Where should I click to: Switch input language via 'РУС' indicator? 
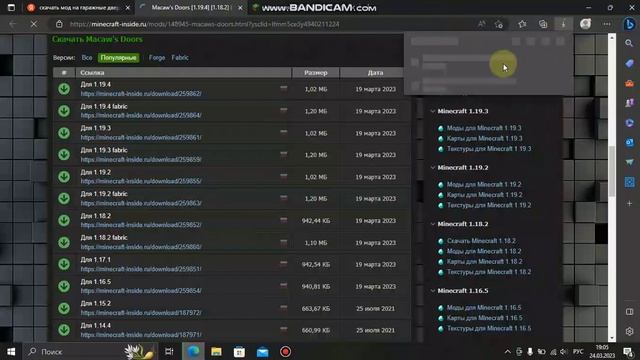pyautogui.click(x=578, y=351)
